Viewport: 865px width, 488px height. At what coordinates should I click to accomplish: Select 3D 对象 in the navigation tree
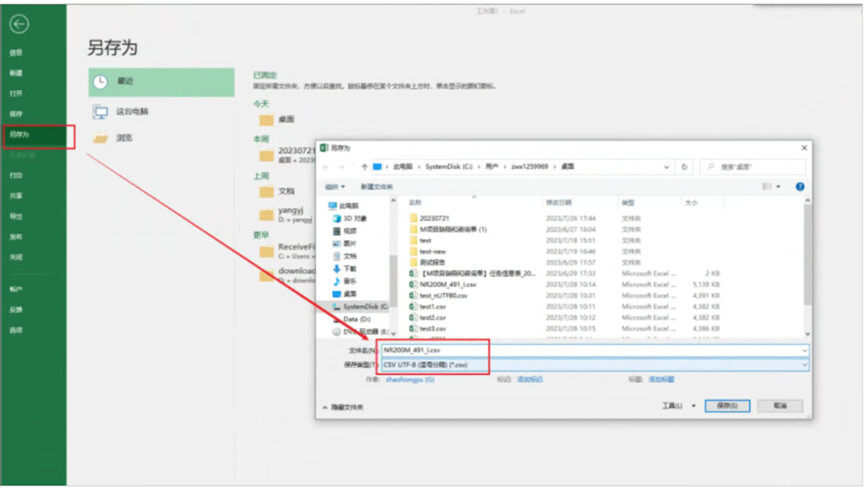click(x=350, y=218)
